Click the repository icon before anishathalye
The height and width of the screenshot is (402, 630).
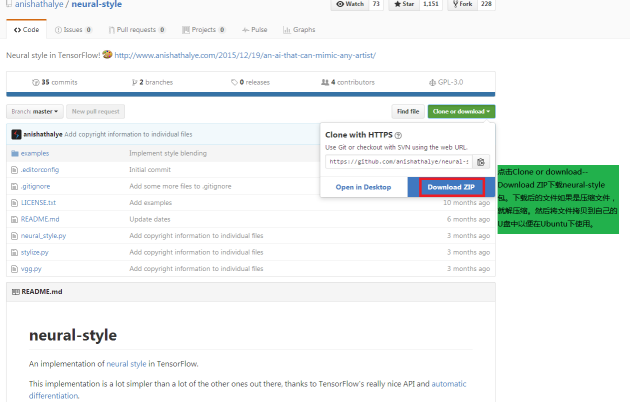8,4
